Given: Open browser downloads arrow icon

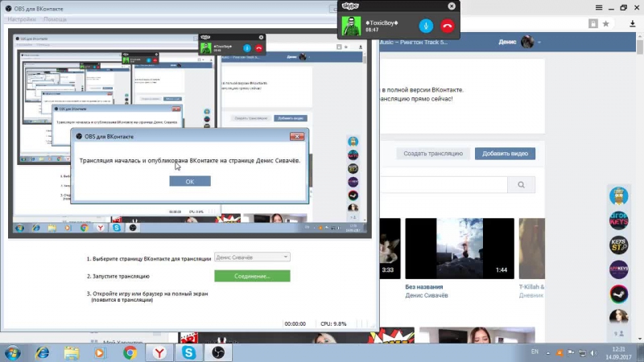Looking at the screenshot, I should (x=633, y=24).
